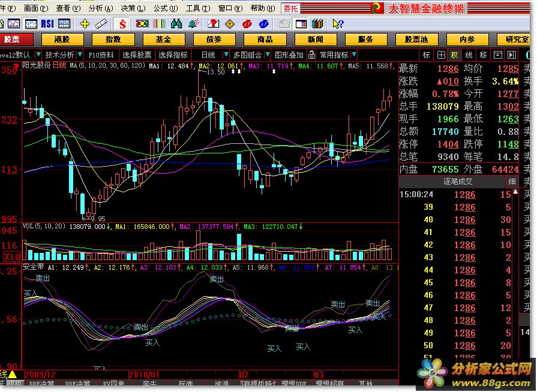Viewport: 537px width, 392px height.
Task: Click the window layout panel icon
Action: tap(301, 23)
